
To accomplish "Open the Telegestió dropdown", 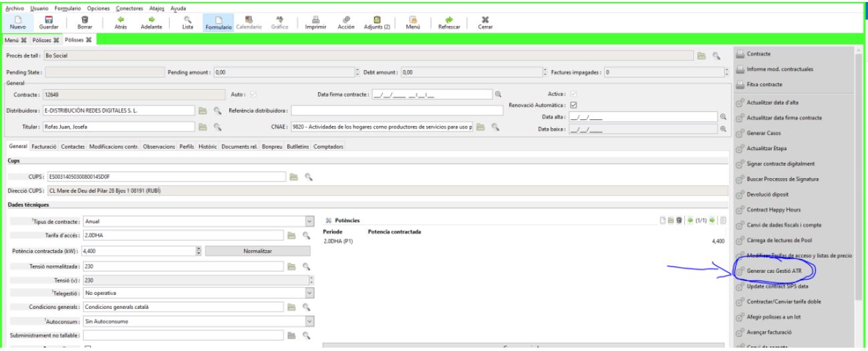I will (x=309, y=292).
